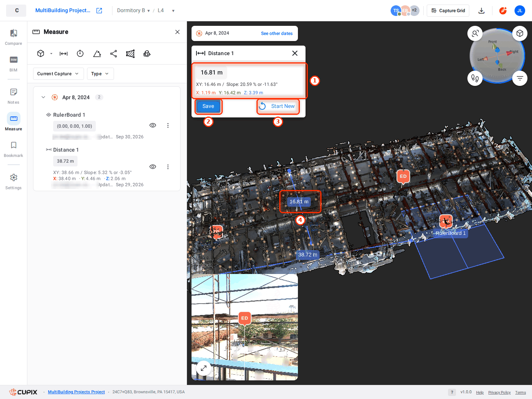The height and width of the screenshot is (399, 532).
Task: Close the Distance 1 popup
Action: (x=295, y=53)
